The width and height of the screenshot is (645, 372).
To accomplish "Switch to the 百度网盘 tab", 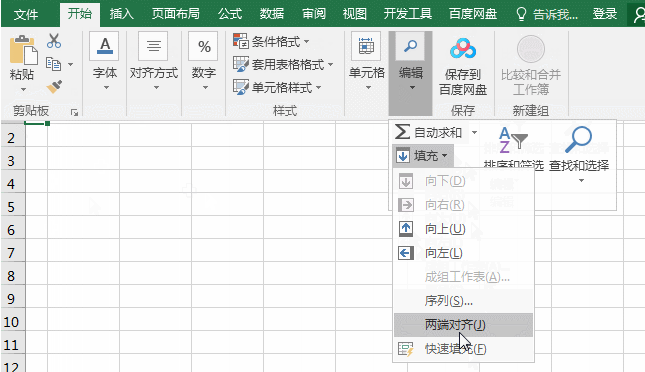I will pyautogui.click(x=473, y=14).
